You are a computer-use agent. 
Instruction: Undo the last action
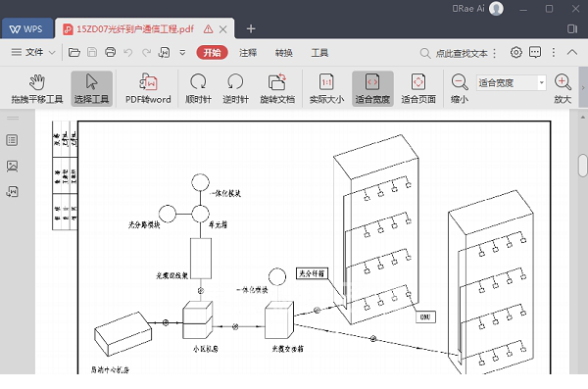pyautogui.click(x=128, y=53)
